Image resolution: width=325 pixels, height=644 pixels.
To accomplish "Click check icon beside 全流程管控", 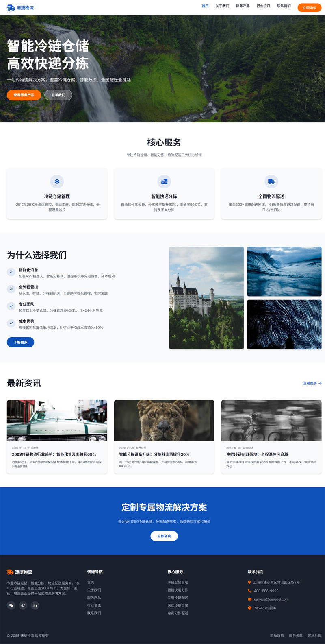I will pos(11,289).
